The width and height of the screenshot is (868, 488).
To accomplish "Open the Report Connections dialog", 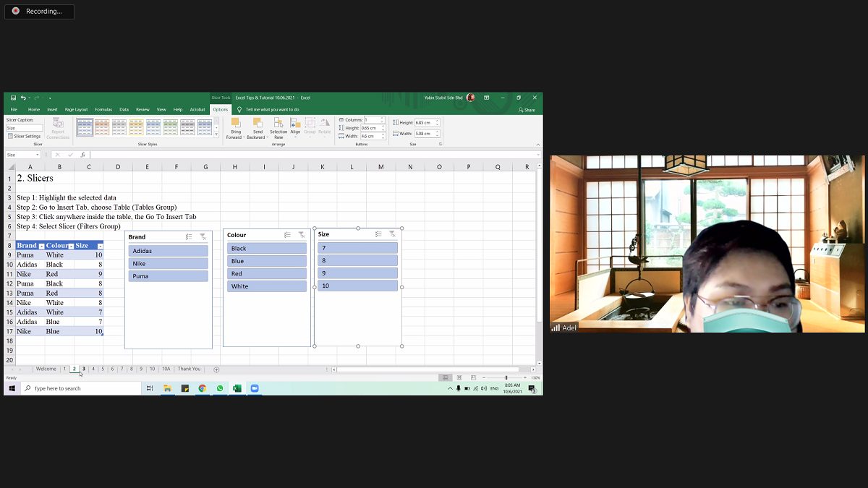I will point(58,129).
